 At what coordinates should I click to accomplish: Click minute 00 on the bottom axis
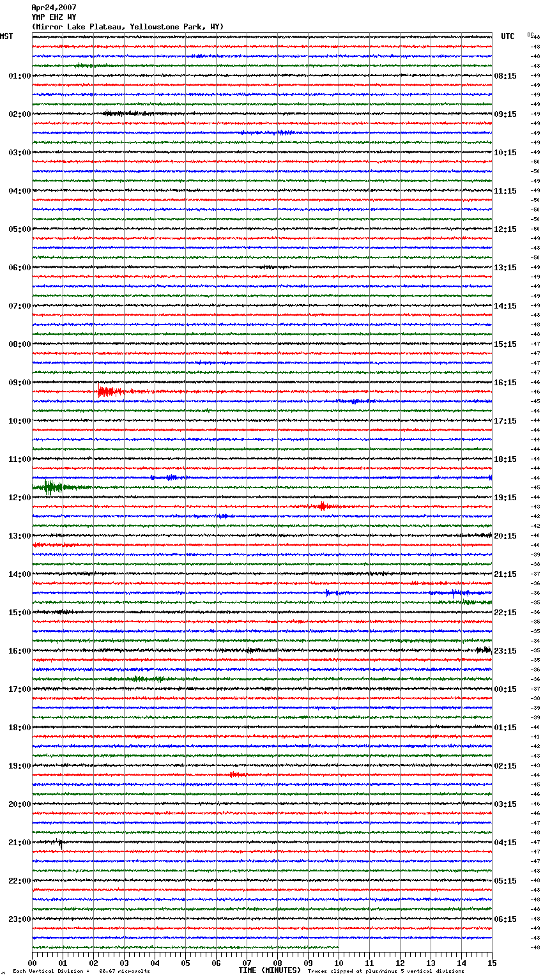pyautogui.click(x=32, y=963)
